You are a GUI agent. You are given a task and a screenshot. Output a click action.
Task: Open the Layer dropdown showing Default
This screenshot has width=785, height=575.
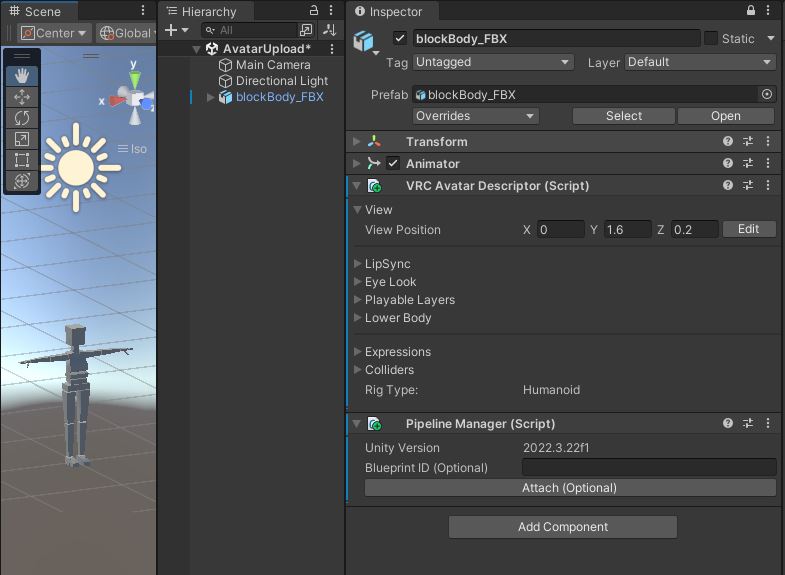[x=700, y=62]
